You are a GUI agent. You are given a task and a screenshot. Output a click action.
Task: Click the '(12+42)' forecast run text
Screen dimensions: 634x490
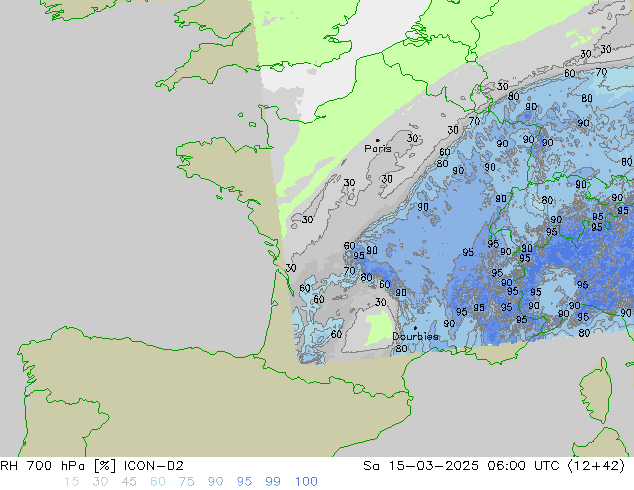(596, 466)
